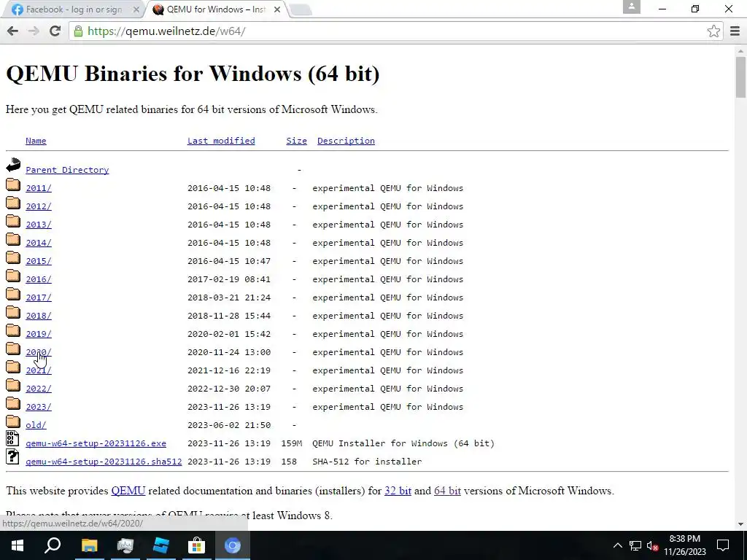The height and width of the screenshot is (560, 747).
Task: Reload the page with the refresh icon
Action: [55, 31]
